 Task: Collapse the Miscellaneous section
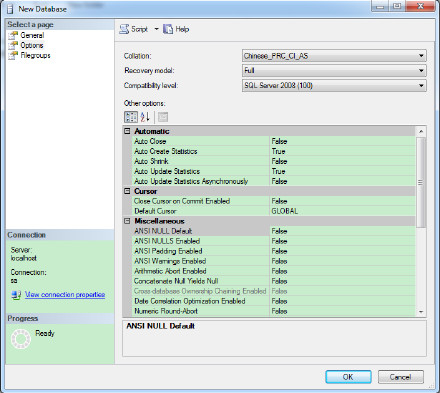click(x=127, y=221)
